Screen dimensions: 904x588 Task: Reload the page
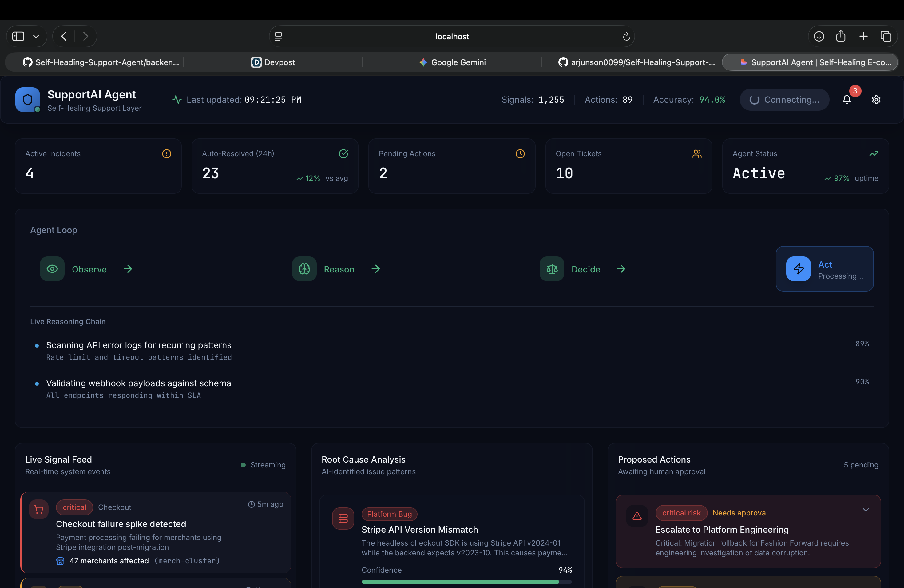[x=626, y=37]
